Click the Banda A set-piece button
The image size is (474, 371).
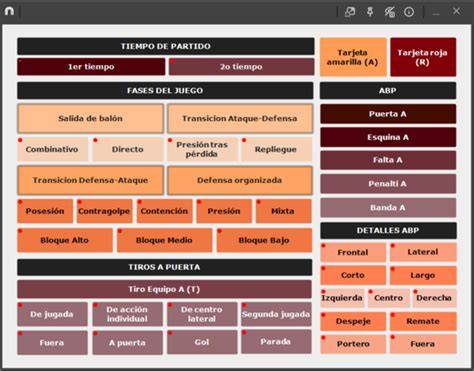click(388, 208)
